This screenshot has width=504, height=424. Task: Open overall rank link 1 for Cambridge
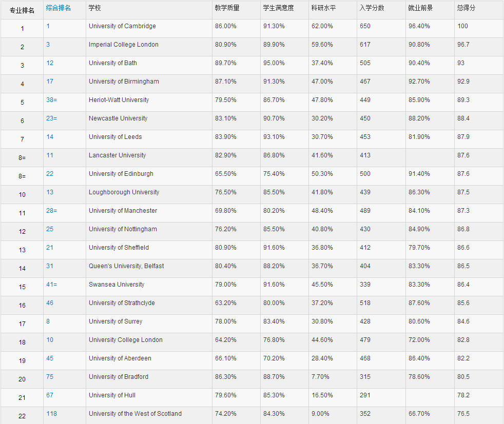48,26
